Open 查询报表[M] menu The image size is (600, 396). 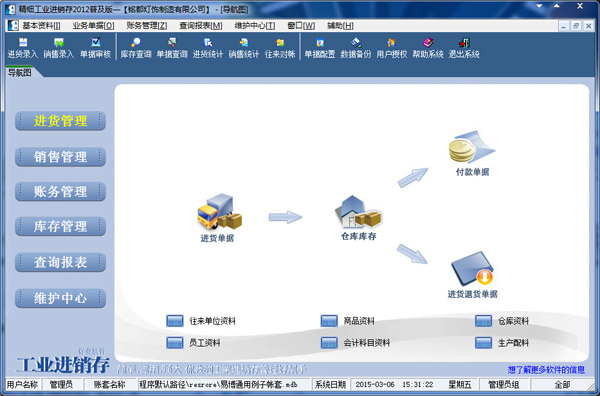point(201,26)
